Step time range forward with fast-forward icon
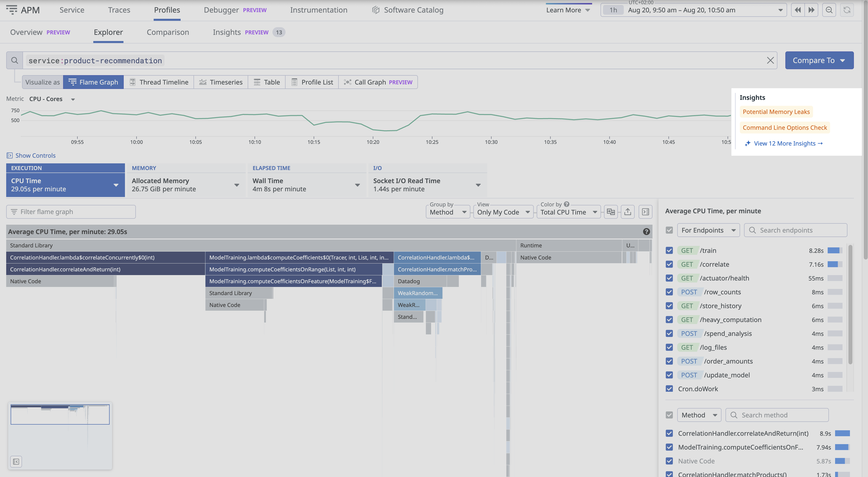Viewport: 868px width, 477px height. (x=811, y=10)
